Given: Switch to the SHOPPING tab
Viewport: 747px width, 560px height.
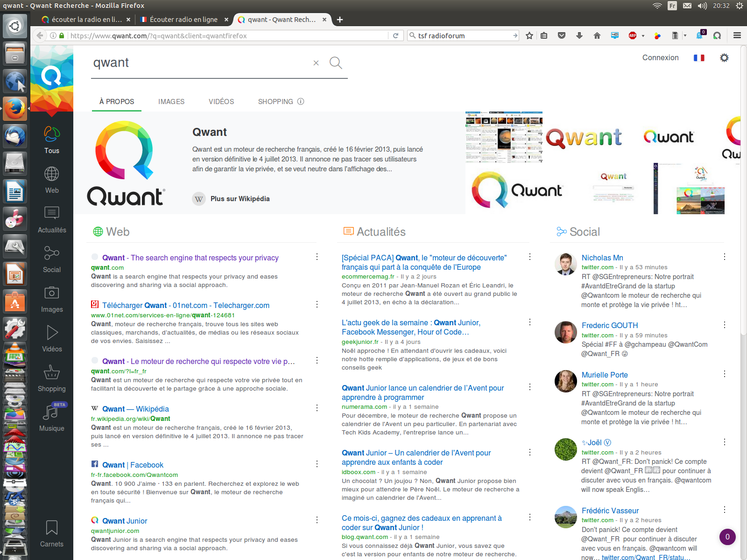Looking at the screenshot, I should click(x=275, y=101).
